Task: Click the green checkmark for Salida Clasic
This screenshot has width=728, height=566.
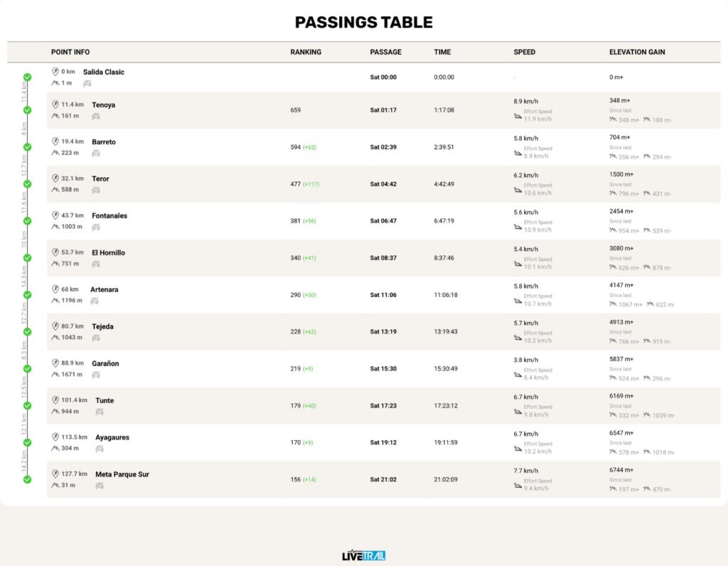Action: click(28, 77)
